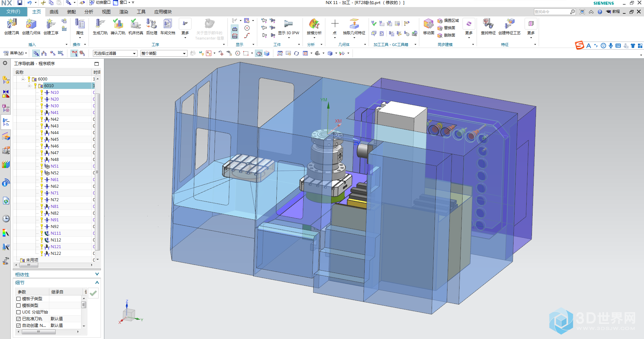Click the 创建工序 (Create Operation) icon
Image resolution: width=644 pixels, height=339 pixels.
tap(51, 26)
